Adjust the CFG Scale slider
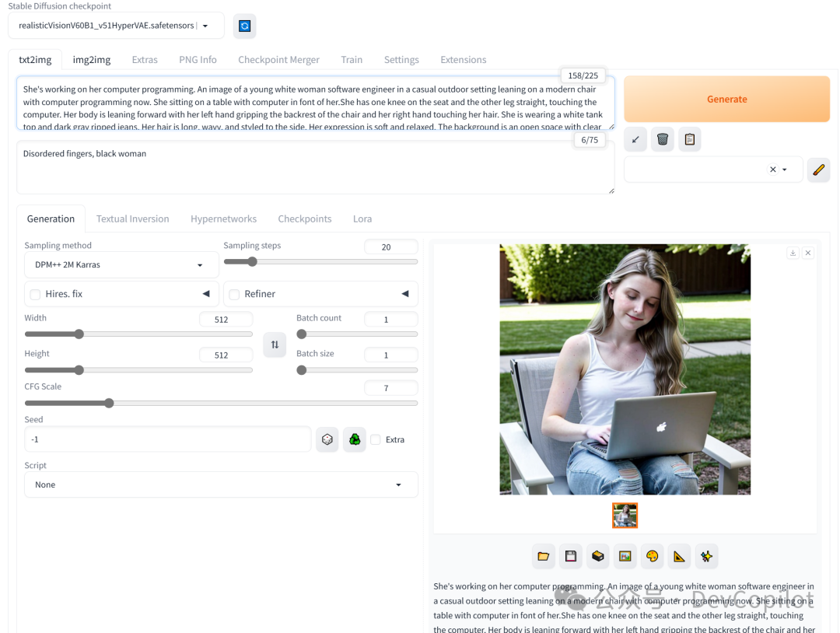This screenshot has width=840, height=633. [x=221, y=404]
